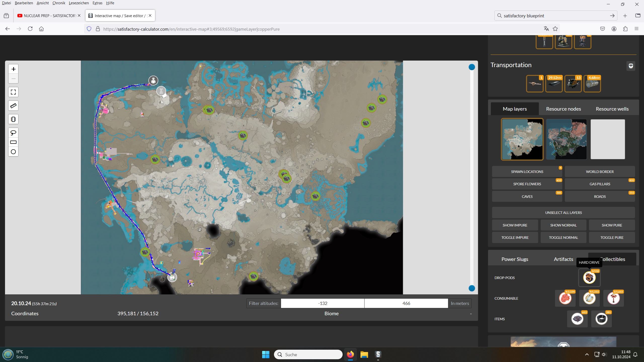Open the Chronik menu
644x362 pixels.
tap(59, 3)
